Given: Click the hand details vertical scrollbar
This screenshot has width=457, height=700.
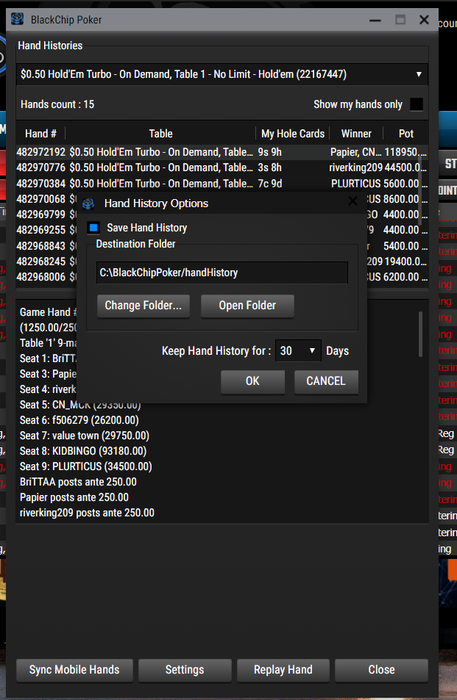Looking at the screenshot, I should 420,334.
